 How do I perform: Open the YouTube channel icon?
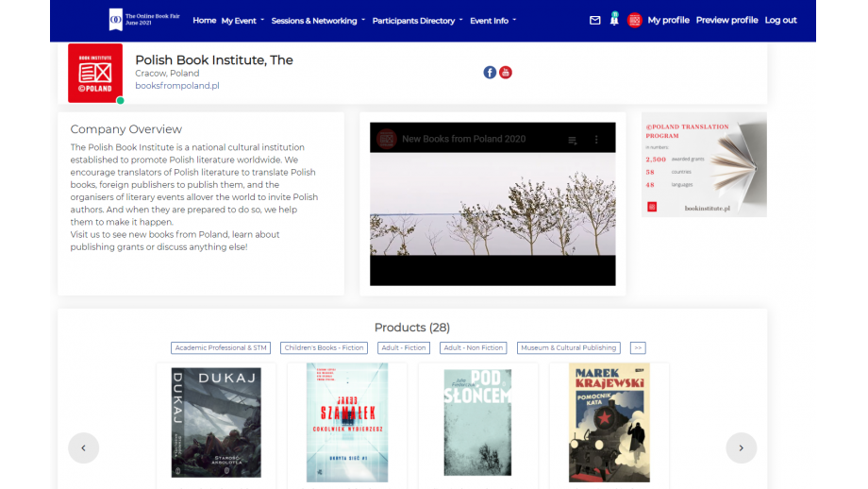506,73
